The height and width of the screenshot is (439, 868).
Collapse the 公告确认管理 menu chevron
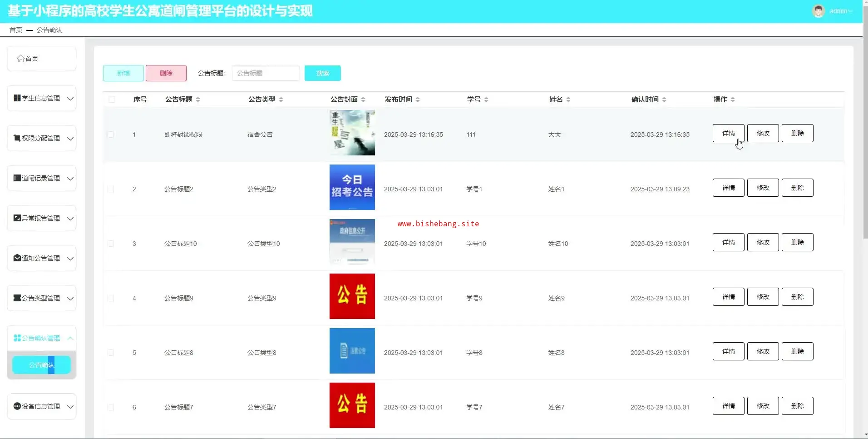point(70,338)
